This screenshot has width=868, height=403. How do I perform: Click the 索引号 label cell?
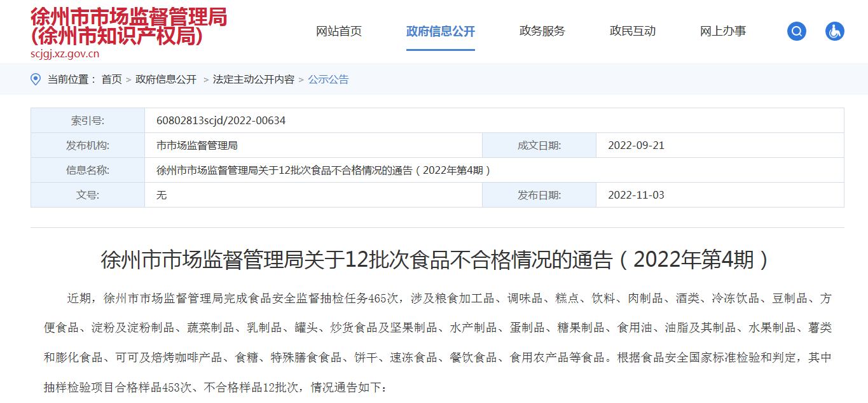88,120
